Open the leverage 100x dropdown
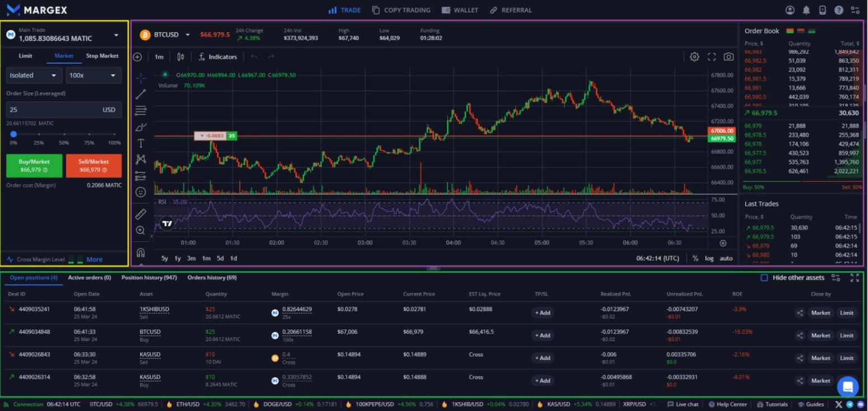 94,75
